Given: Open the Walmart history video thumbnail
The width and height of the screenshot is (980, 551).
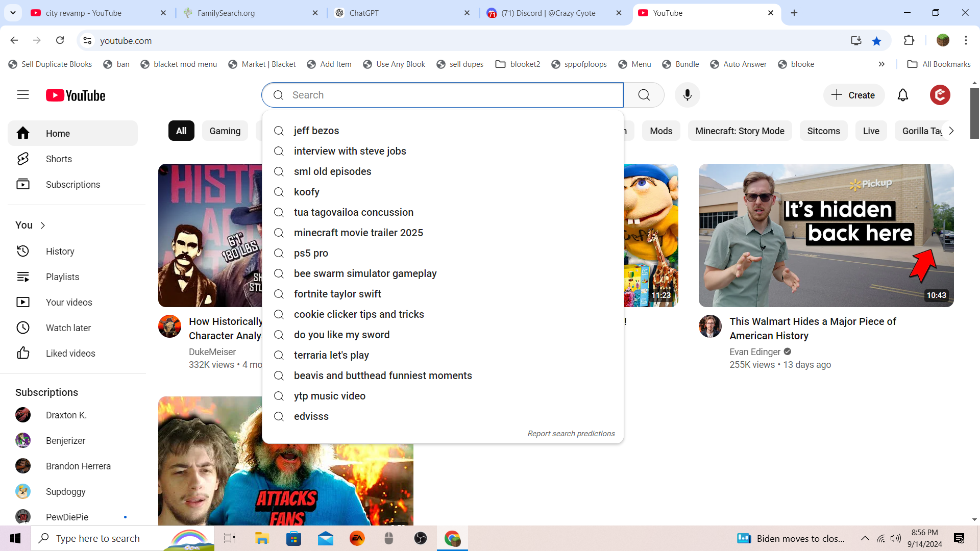Looking at the screenshot, I should [825, 235].
